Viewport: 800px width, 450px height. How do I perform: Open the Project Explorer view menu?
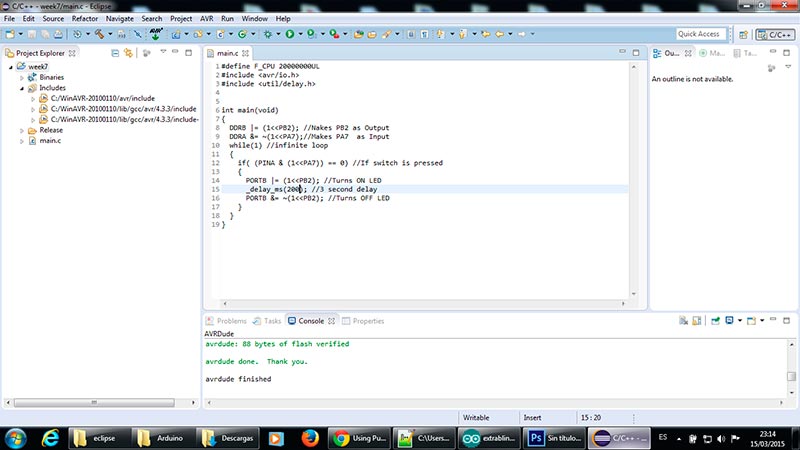pos(163,52)
